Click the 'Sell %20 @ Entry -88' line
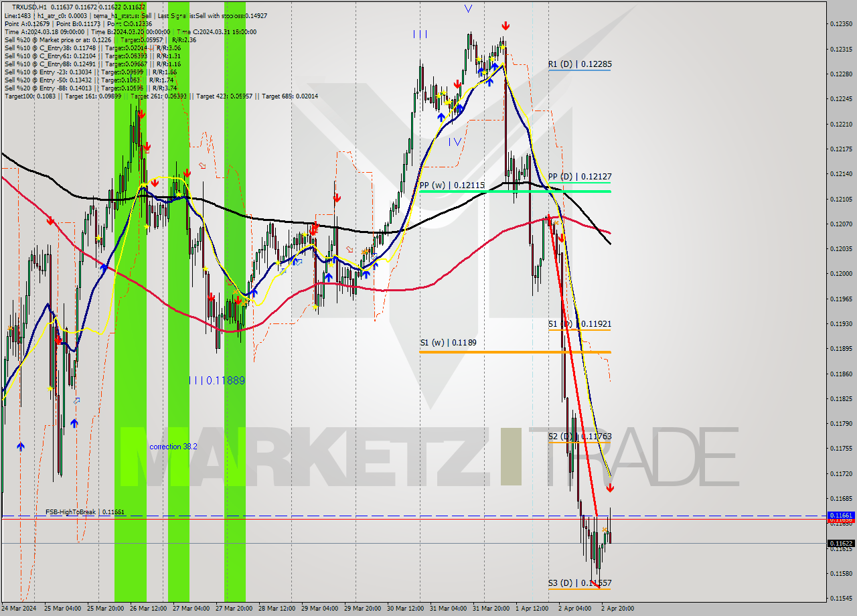 click(90, 88)
